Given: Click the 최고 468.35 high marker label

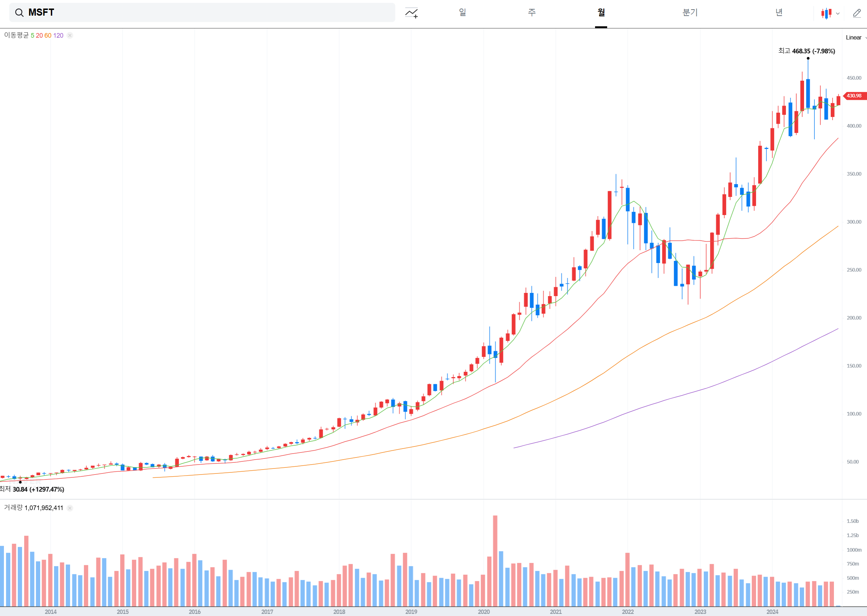Looking at the screenshot, I should point(807,51).
